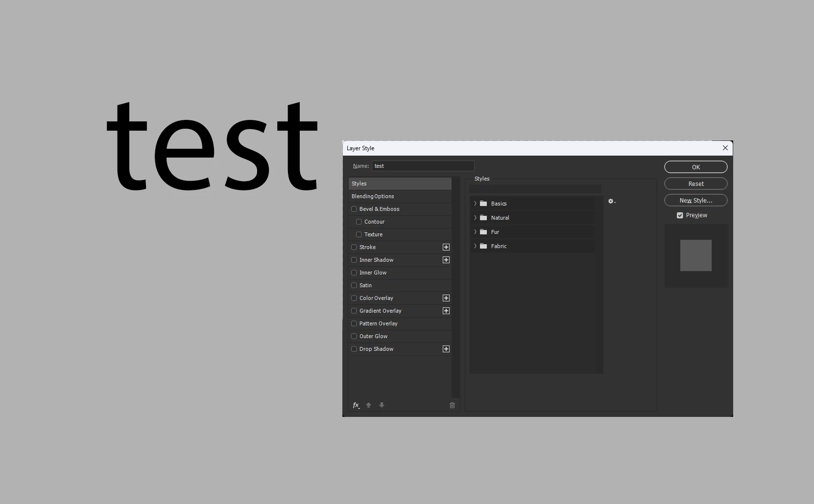Click the style preview thumbnail
Screen dimensions: 814x504
(695, 255)
